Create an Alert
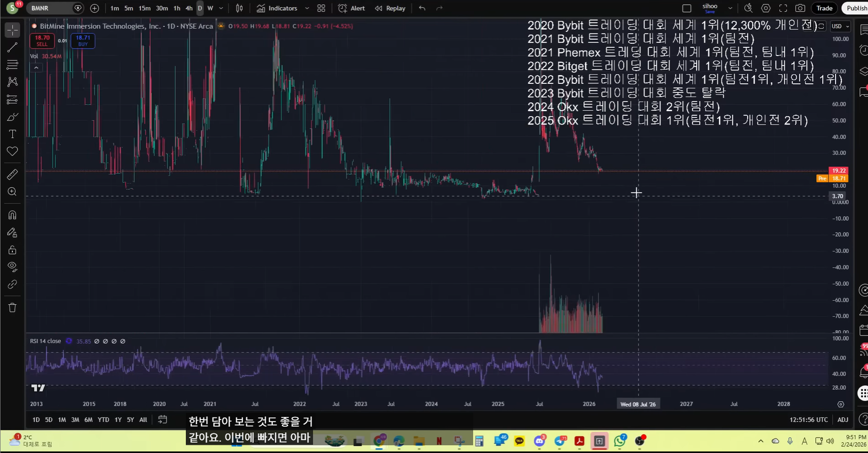This screenshot has height=453, width=868. (352, 8)
